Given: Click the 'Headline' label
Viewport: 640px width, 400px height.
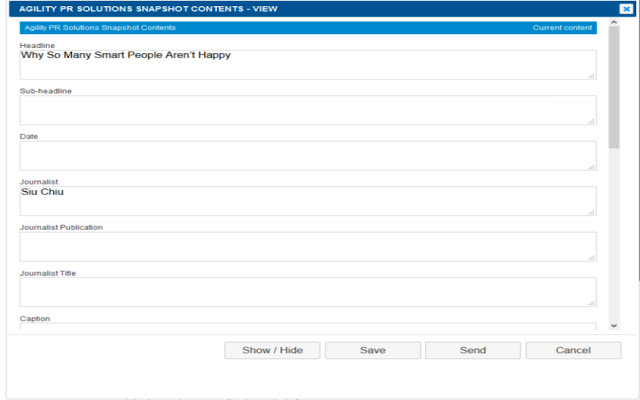Looking at the screenshot, I should 37,45.
